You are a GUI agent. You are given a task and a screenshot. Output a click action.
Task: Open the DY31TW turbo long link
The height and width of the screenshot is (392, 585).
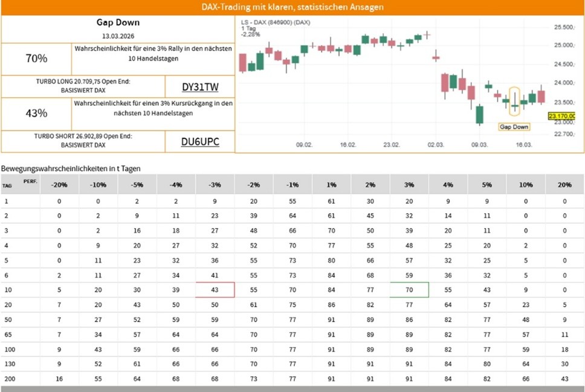(x=199, y=86)
